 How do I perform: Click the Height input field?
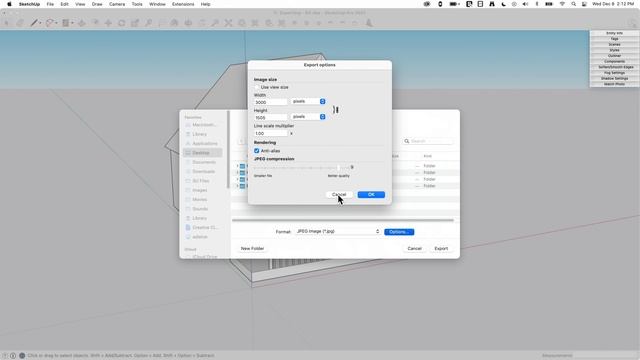pyautogui.click(x=271, y=118)
